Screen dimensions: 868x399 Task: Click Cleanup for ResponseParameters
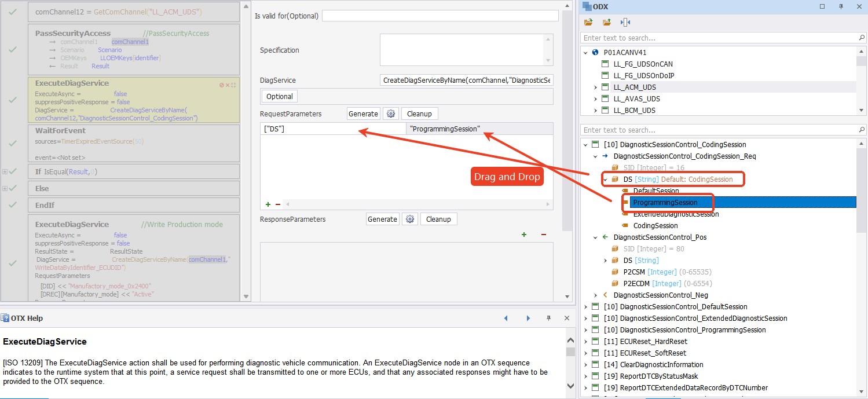pyautogui.click(x=438, y=219)
